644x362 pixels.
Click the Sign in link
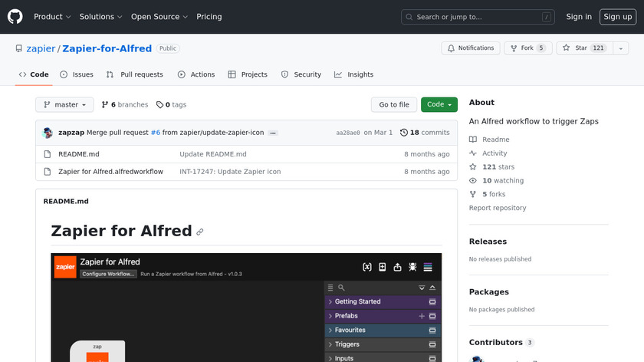(579, 17)
